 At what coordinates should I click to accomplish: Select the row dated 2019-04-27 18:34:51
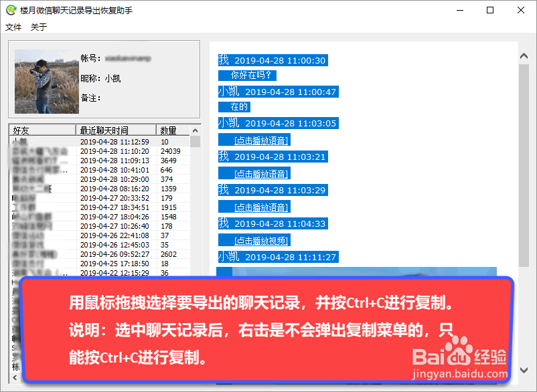(x=99, y=207)
